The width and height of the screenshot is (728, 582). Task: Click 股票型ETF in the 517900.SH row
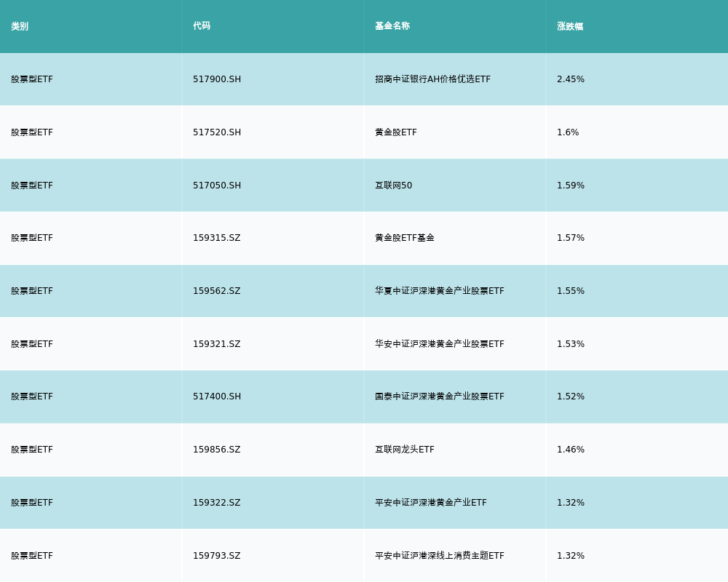tap(32, 79)
